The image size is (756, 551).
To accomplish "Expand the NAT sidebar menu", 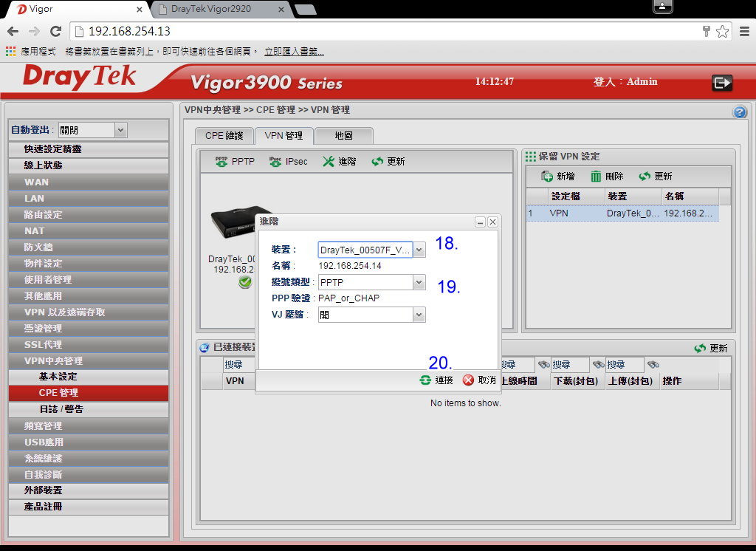I will click(x=89, y=231).
